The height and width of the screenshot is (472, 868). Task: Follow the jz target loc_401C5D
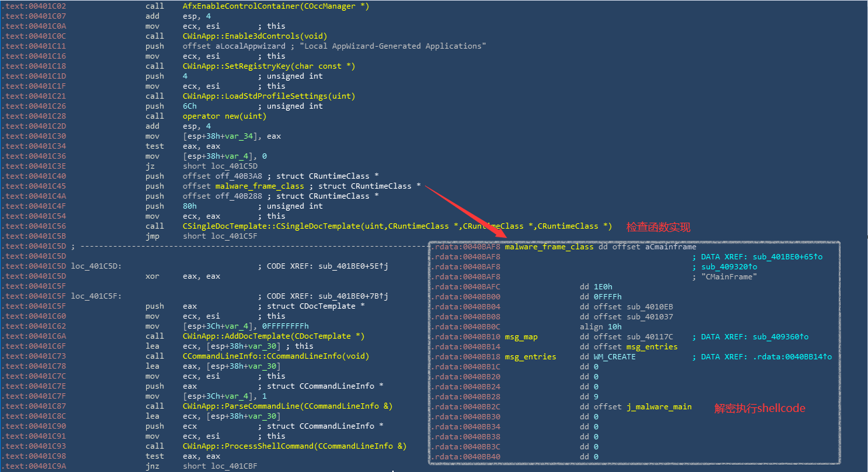point(222,166)
